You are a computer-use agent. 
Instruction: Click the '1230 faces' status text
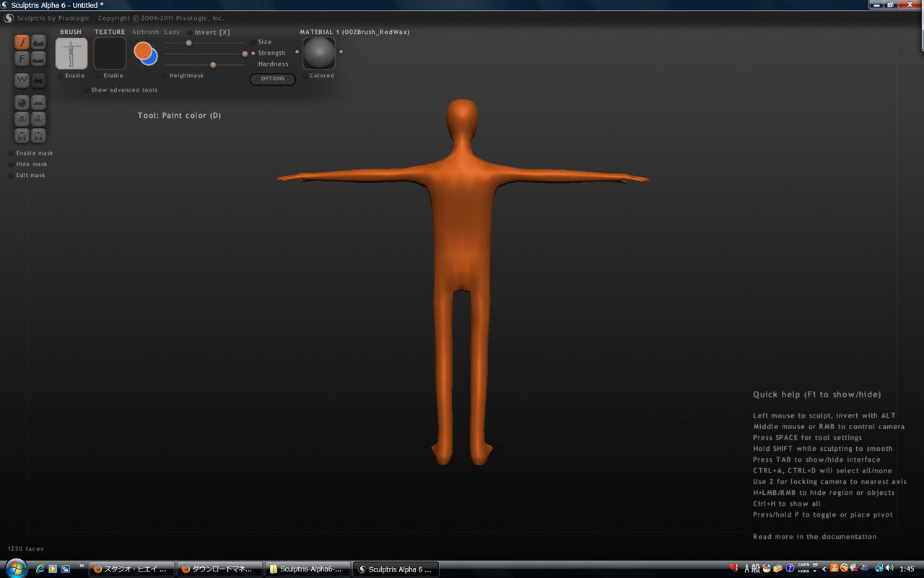coord(26,549)
